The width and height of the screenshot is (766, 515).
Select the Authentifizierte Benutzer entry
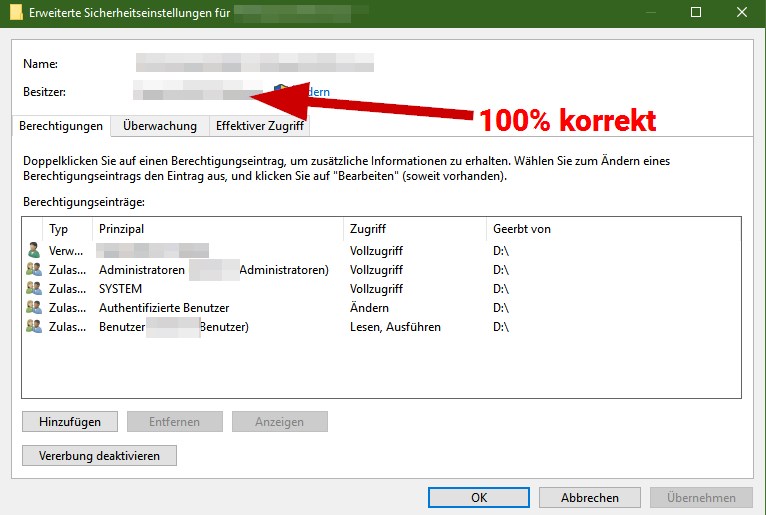(164, 308)
